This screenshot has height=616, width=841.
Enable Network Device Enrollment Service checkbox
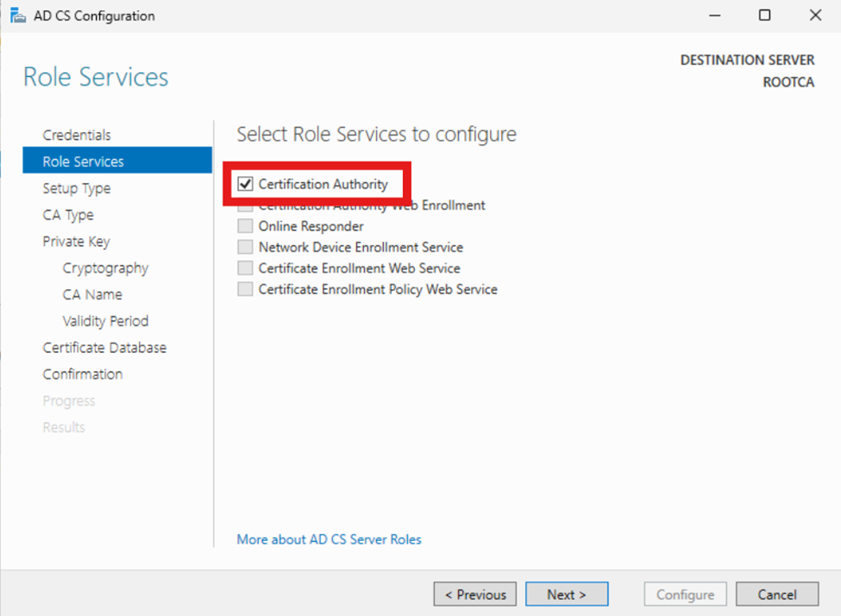[x=246, y=247]
